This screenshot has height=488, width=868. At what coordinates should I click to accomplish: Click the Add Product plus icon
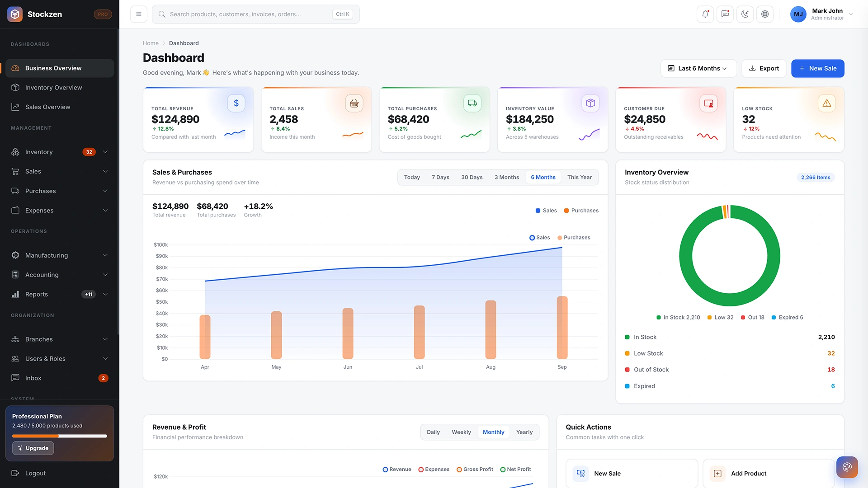pyautogui.click(x=717, y=474)
